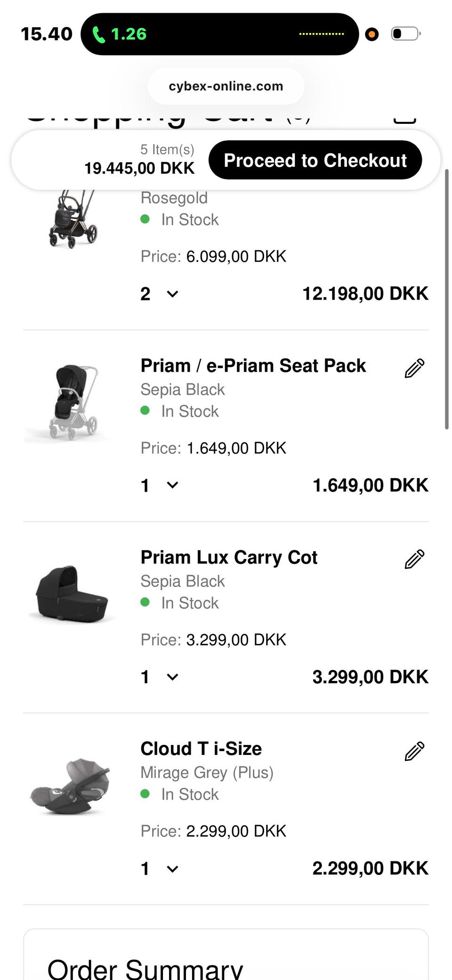The width and height of the screenshot is (452, 980).
Task: Open the cart icon beside Shopping Cart heading
Action: [x=404, y=118]
